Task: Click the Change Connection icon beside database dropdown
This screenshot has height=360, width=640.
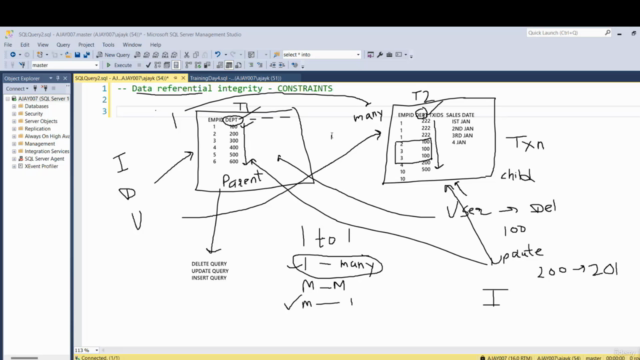Action: point(22,65)
